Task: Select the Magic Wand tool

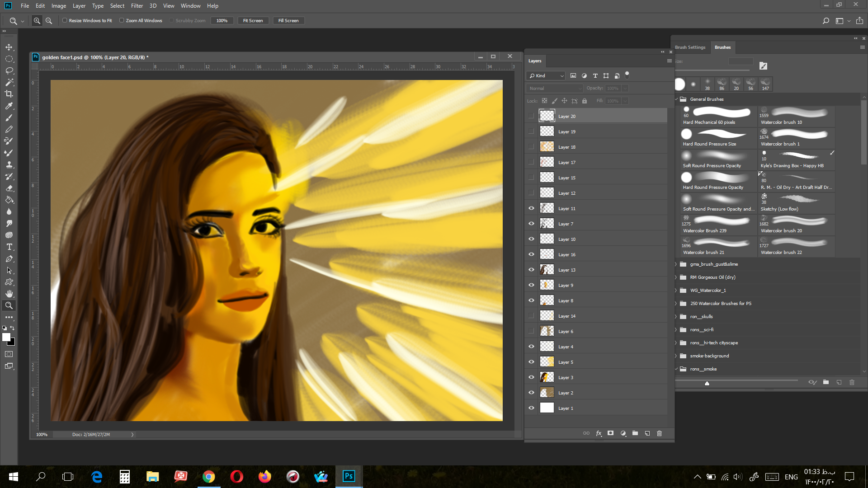Action: tap(9, 83)
